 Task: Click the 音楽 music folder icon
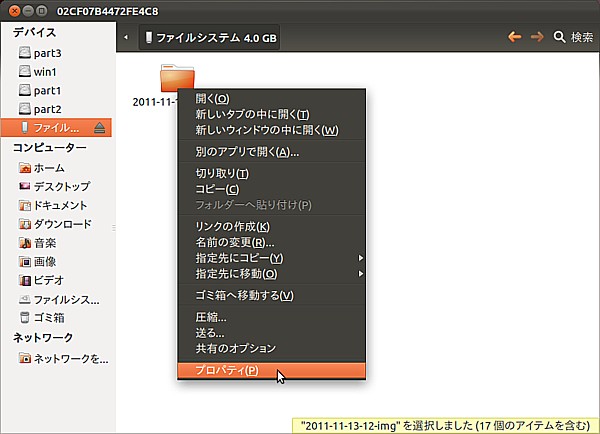pos(25,243)
